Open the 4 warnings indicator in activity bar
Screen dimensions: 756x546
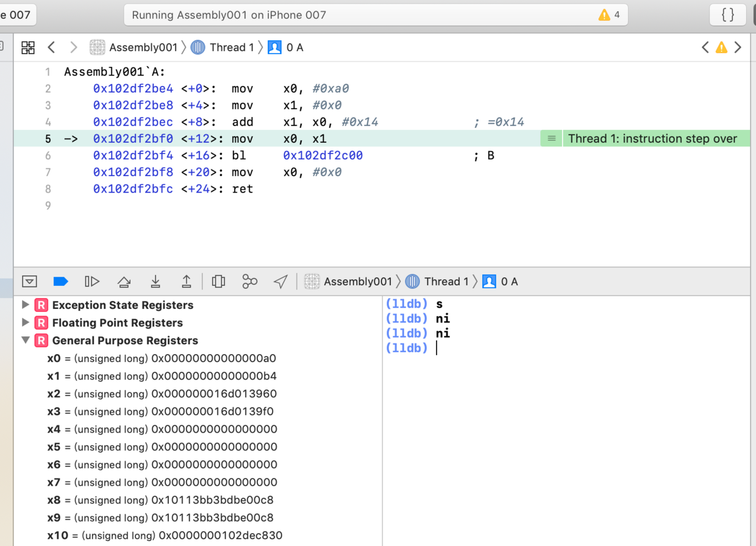pos(609,15)
